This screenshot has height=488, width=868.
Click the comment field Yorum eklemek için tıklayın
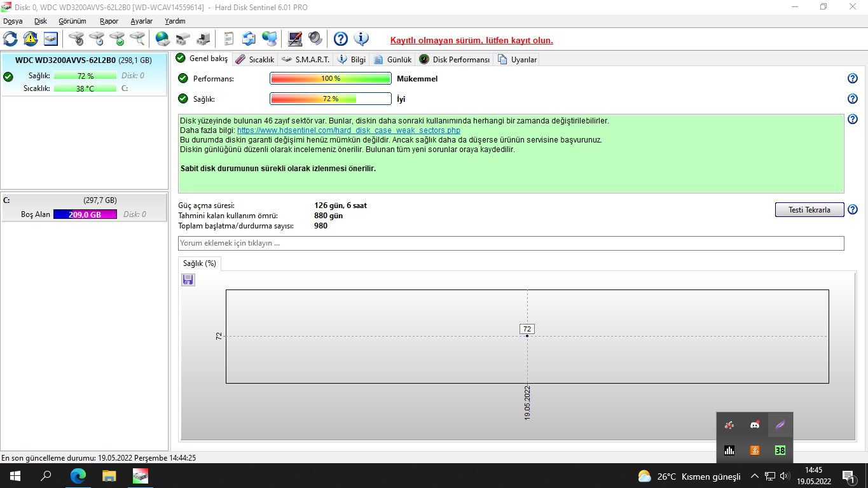[x=511, y=243]
